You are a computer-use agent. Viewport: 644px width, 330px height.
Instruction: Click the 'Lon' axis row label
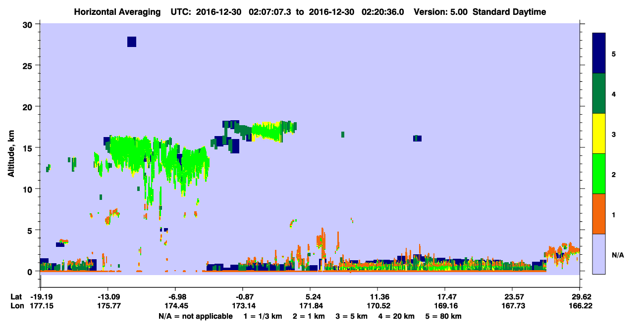pyautogui.click(x=17, y=306)
